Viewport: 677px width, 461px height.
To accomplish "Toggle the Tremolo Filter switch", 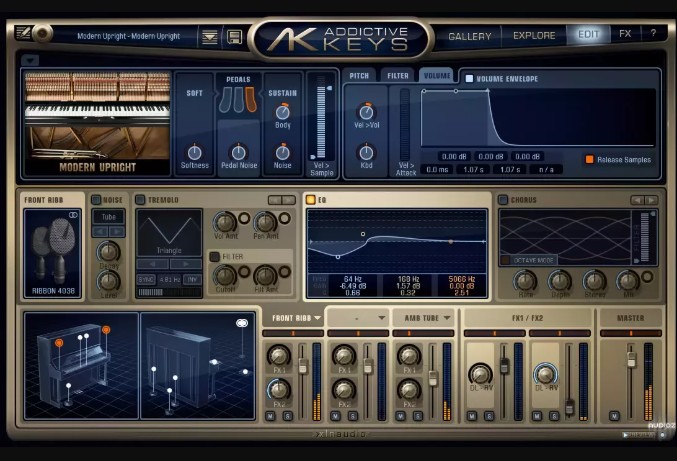I will (215, 256).
